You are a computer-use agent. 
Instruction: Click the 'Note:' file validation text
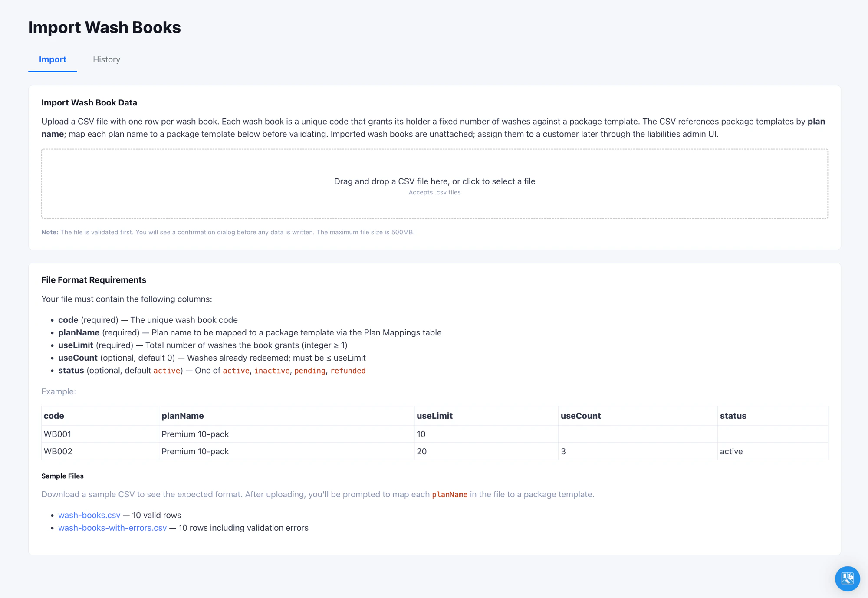pos(228,232)
